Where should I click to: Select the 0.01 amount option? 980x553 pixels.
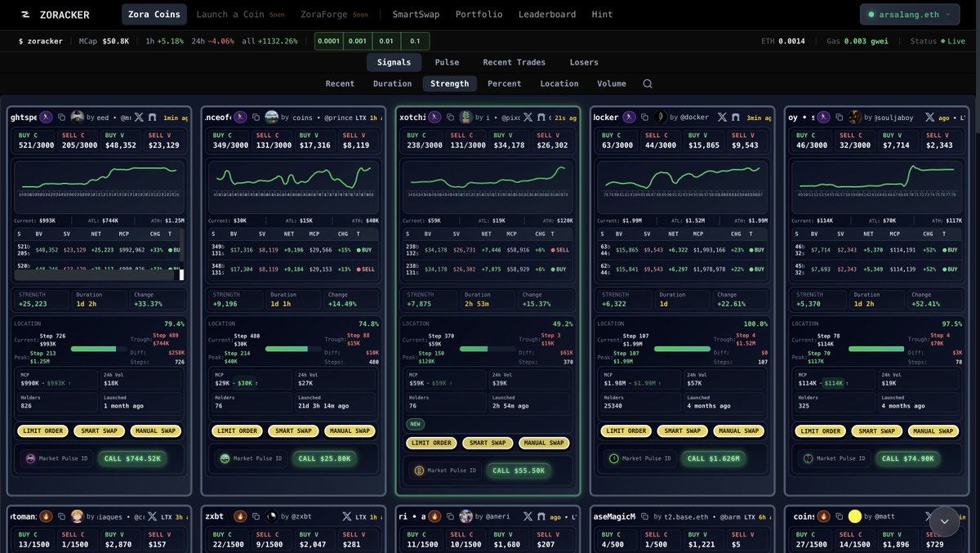[386, 41]
